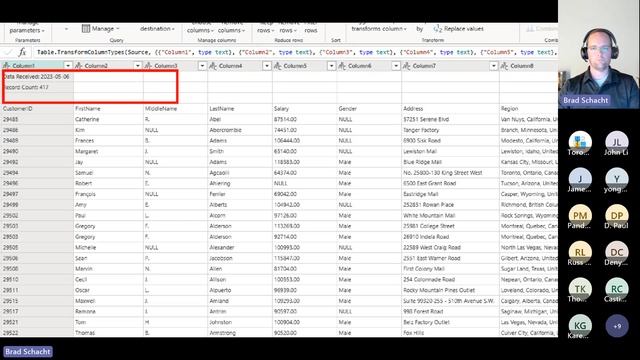Select the Data Received cell
The image size is (640, 360).
point(37,77)
